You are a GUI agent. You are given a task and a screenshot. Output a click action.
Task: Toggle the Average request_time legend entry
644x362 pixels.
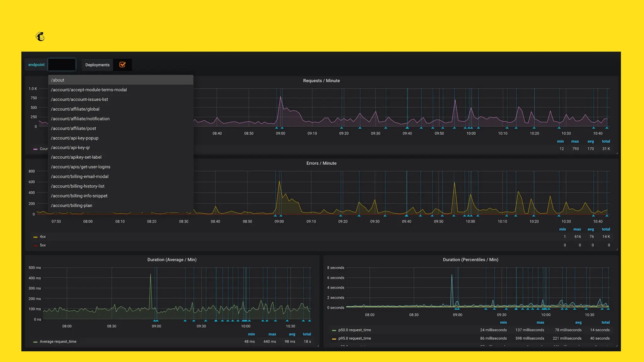(x=58, y=342)
